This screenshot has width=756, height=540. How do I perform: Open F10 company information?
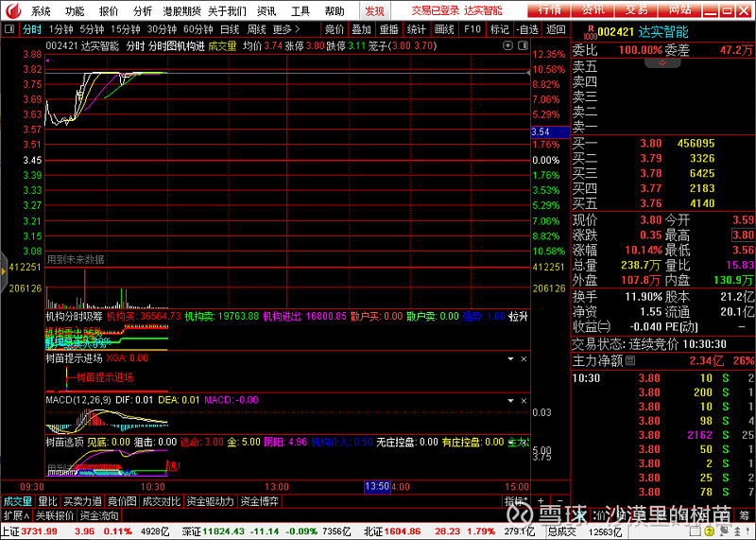click(472, 29)
